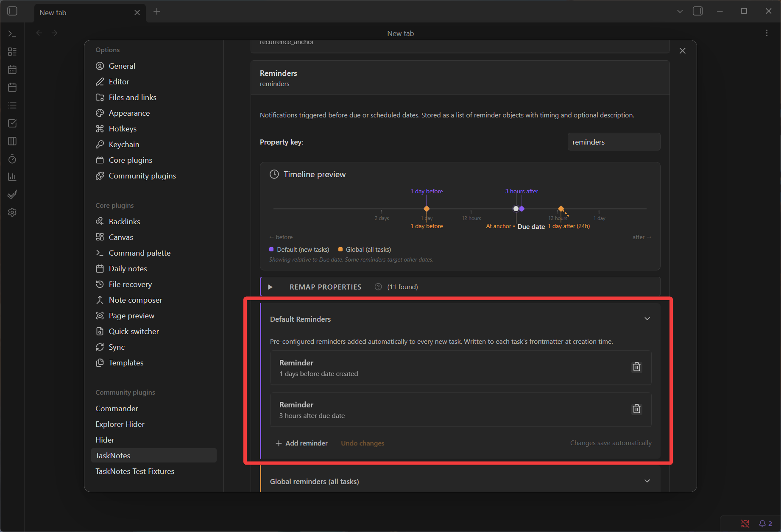
Task: Click the orange timeline marker at 1 day before
Action: [x=427, y=209]
